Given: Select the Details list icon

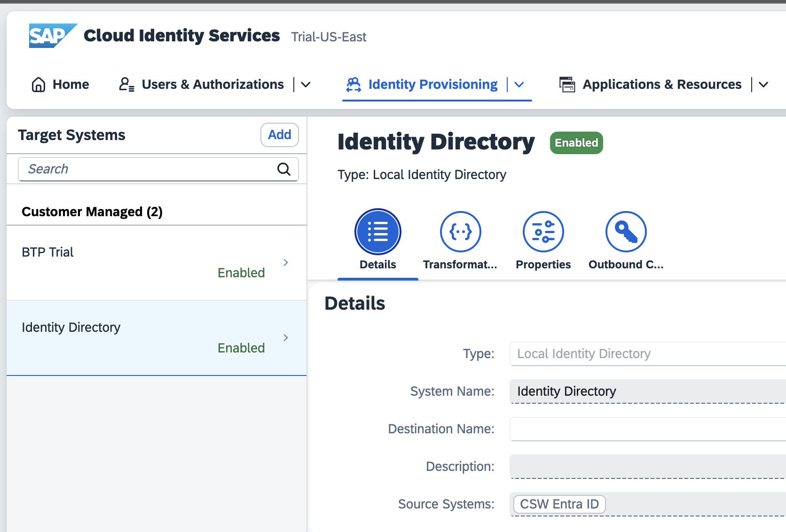Looking at the screenshot, I should pyautogui.click(x=378, y=232).
